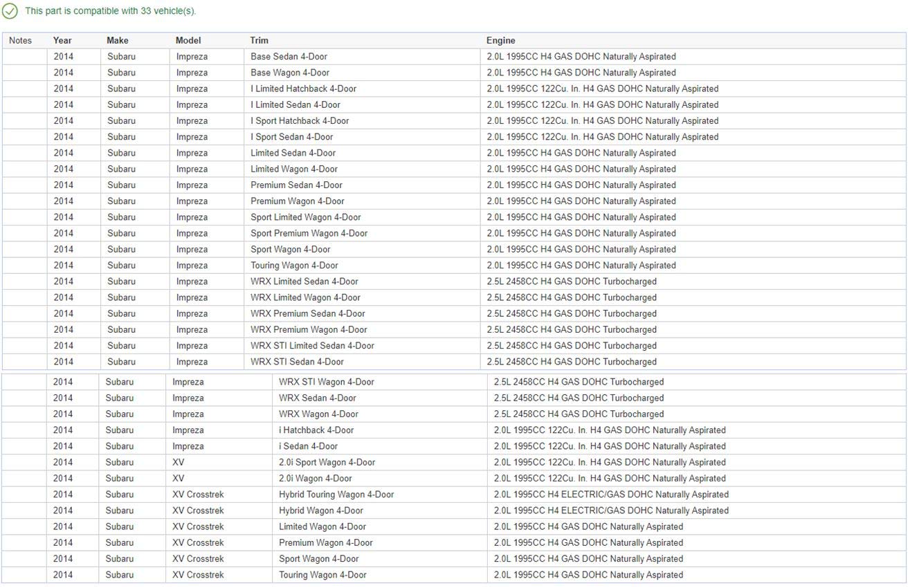Click the i Hatchback 4-Door trim cell
910x588 pixels.
point(316,430)
